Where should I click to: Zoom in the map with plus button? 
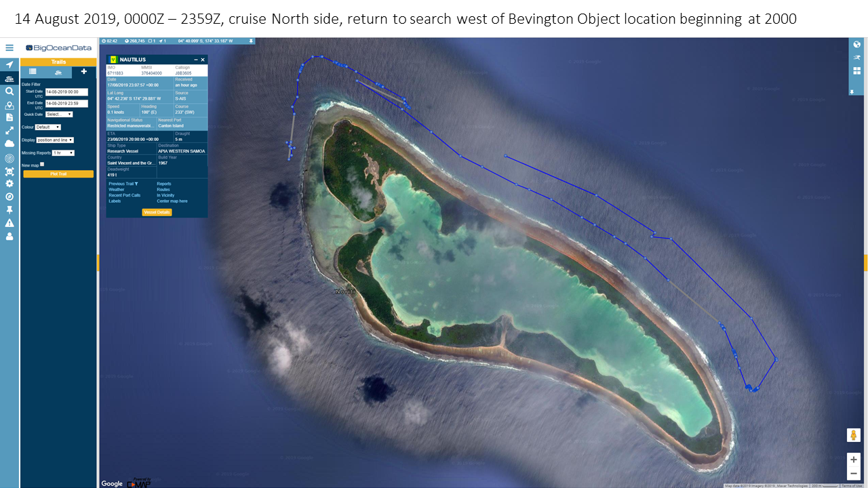tap(854, 460)
